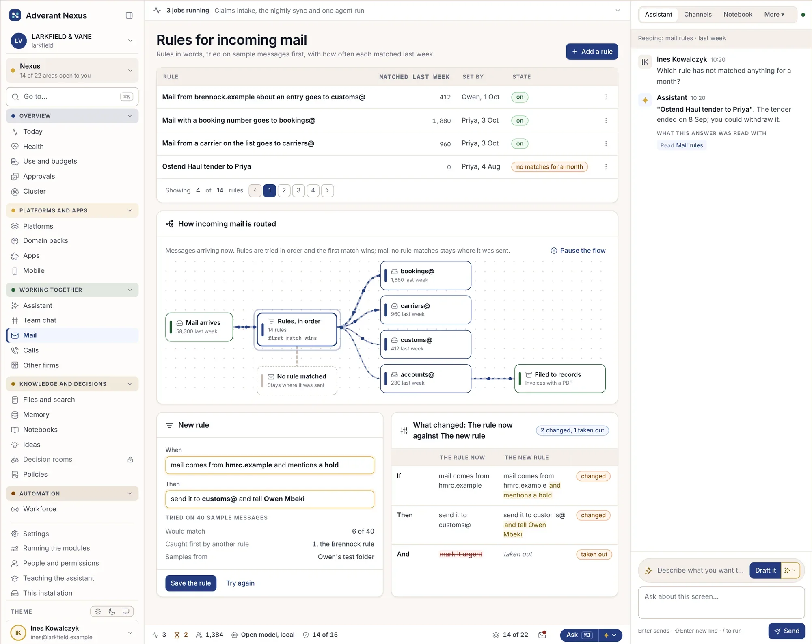Open row menu for the carriers@ rule
Image resolution: width=812 pixels, height=644 pixels.
click(606, 144)
